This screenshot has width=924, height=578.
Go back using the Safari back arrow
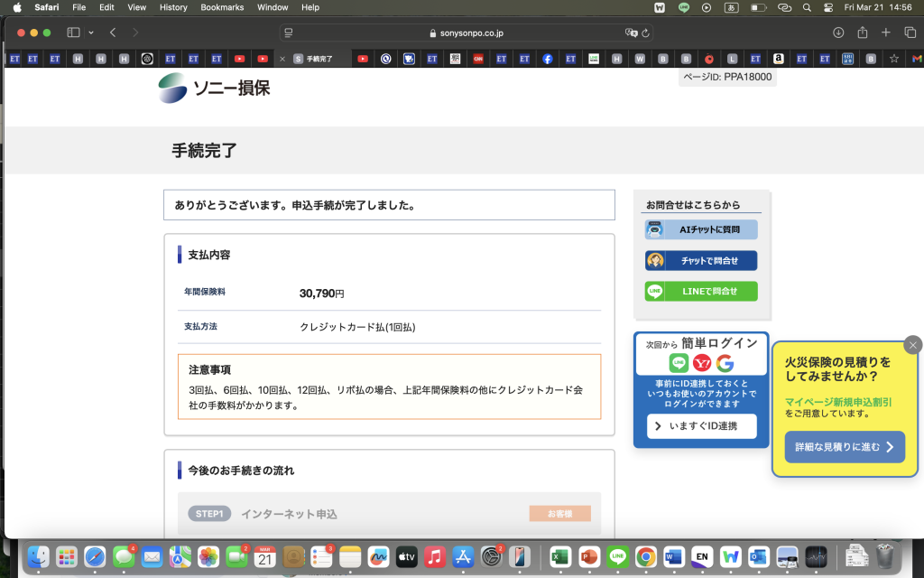coord(113,33)
